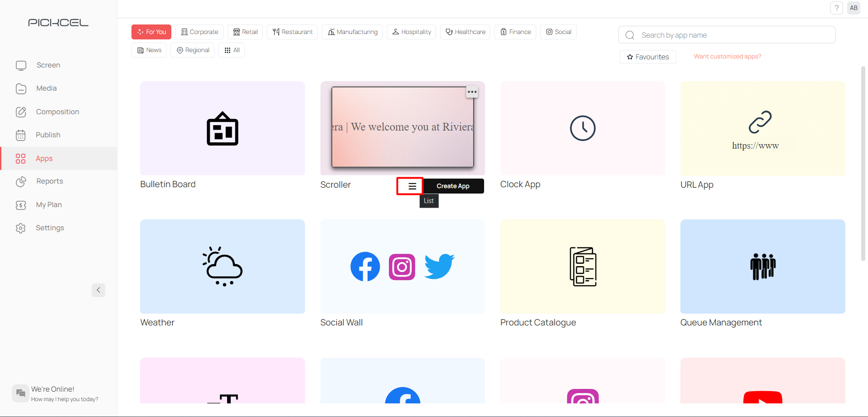This screenshot has height=417, width=868.
Task: Filter apps by Corporate category
Action: pos(199,32)
